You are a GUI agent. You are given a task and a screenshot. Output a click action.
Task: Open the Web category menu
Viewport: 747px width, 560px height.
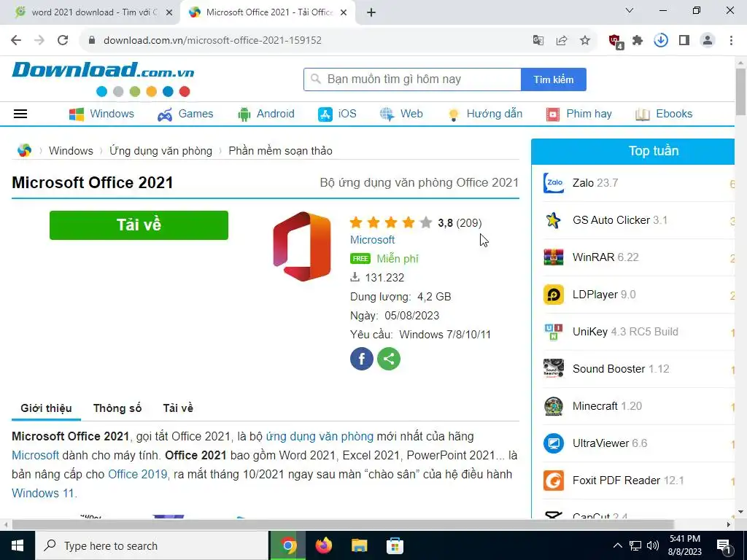click(401, 114)
